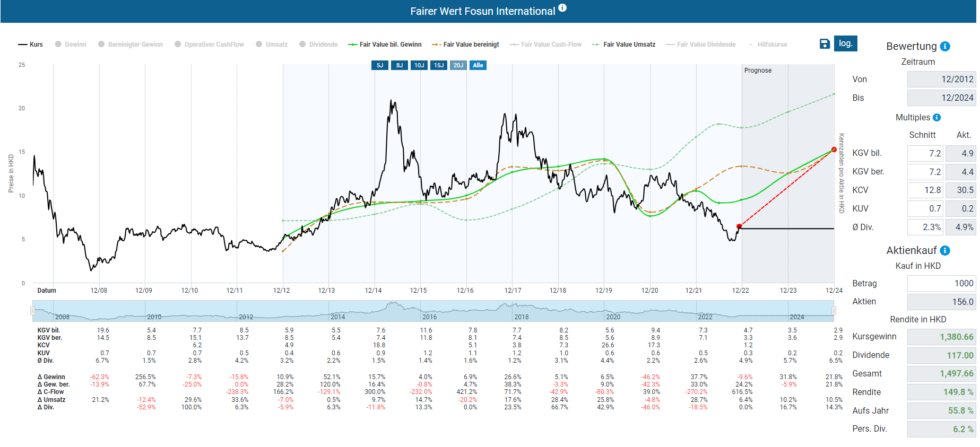Screen dimensions: 980x447
Task: Open info icon beside chart title
Action: pyautogui.click(x=562, y=8)
